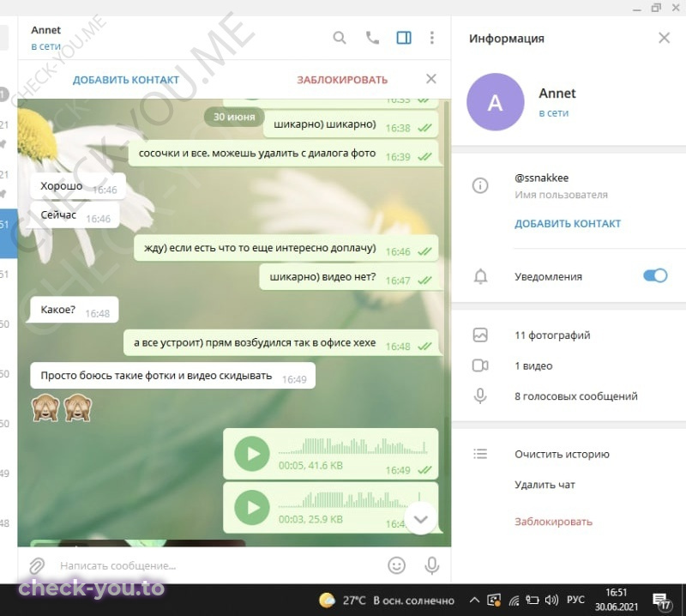
Task: Click the taskbar battery icon
Action: tap(532, 600)
